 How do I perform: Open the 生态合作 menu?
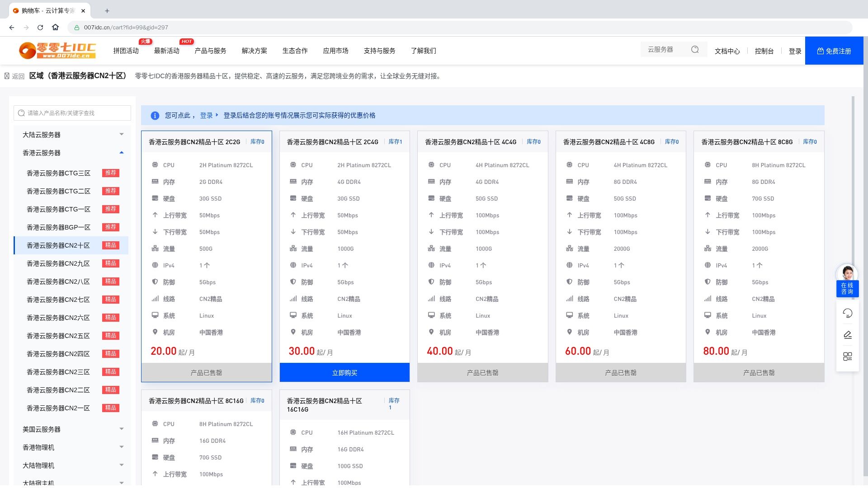pyautogui.click(x=295, y=51)
